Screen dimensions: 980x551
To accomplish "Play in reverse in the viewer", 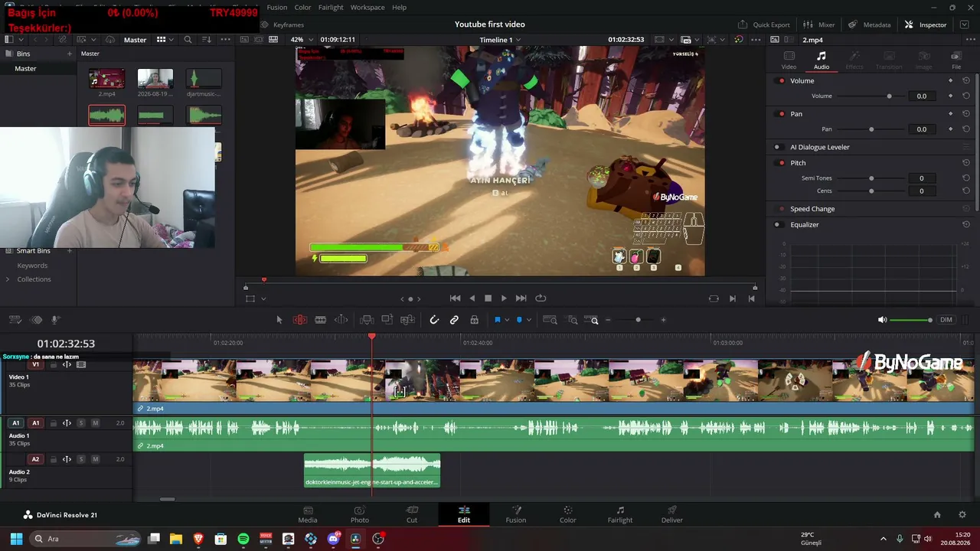I will pos(472,298).
